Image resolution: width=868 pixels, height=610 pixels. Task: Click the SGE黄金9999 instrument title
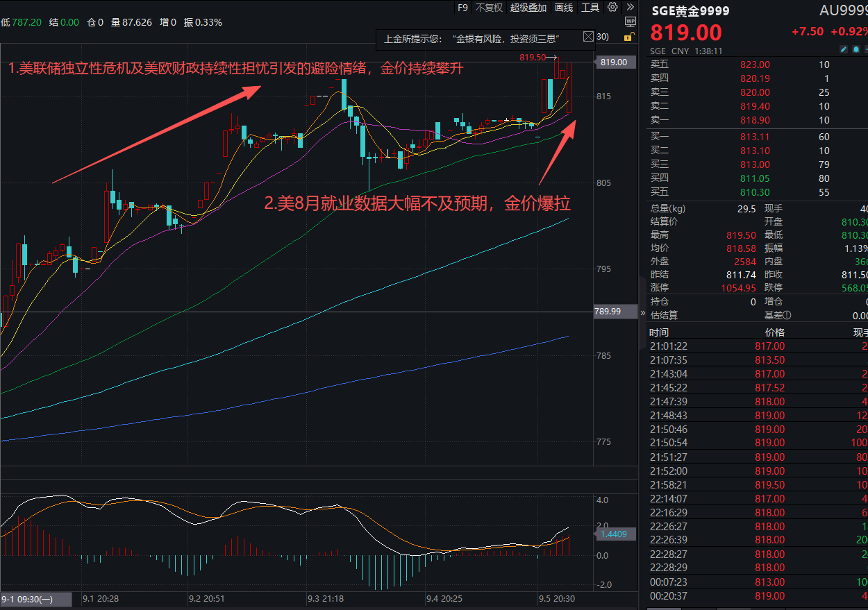tap(690, 11)
